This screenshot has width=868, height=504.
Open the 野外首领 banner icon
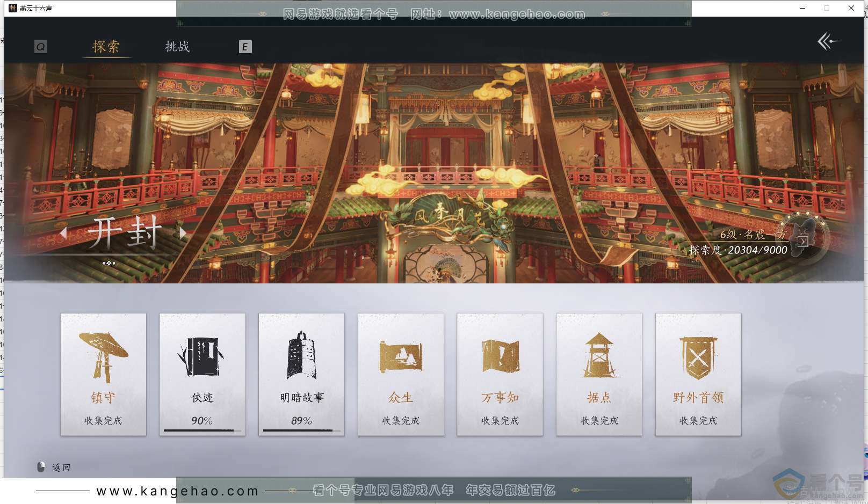pyautogui.click(x=698, y=358)
